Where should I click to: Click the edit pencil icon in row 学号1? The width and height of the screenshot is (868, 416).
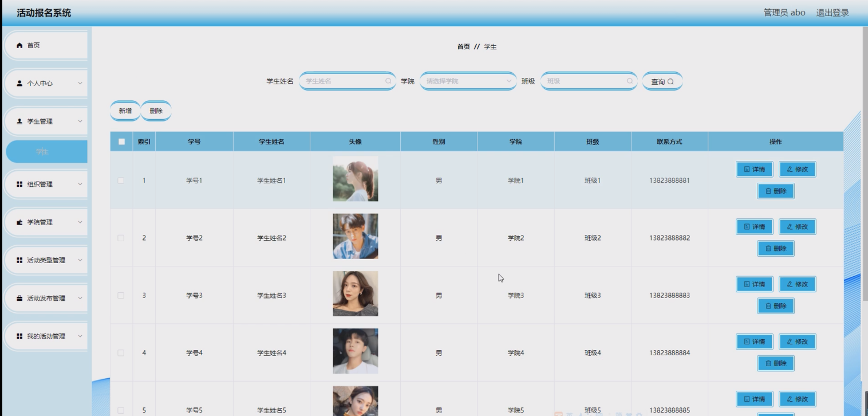790,170
